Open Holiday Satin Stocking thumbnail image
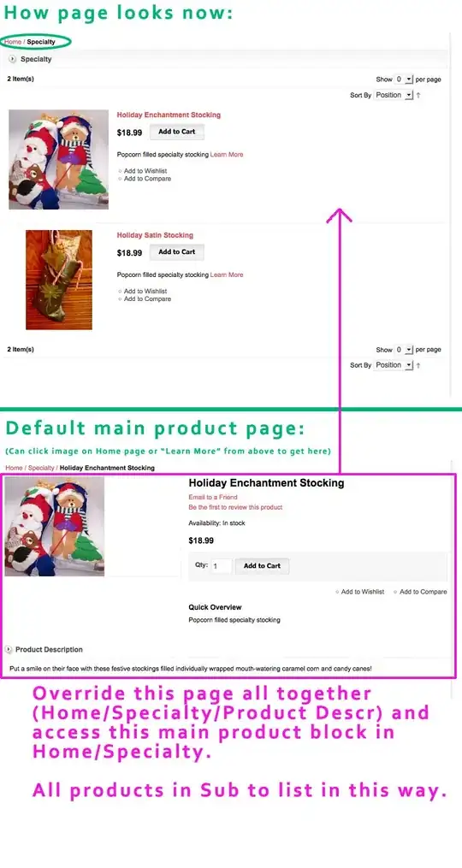The image size is (462, 868). (x=59, y=280)
